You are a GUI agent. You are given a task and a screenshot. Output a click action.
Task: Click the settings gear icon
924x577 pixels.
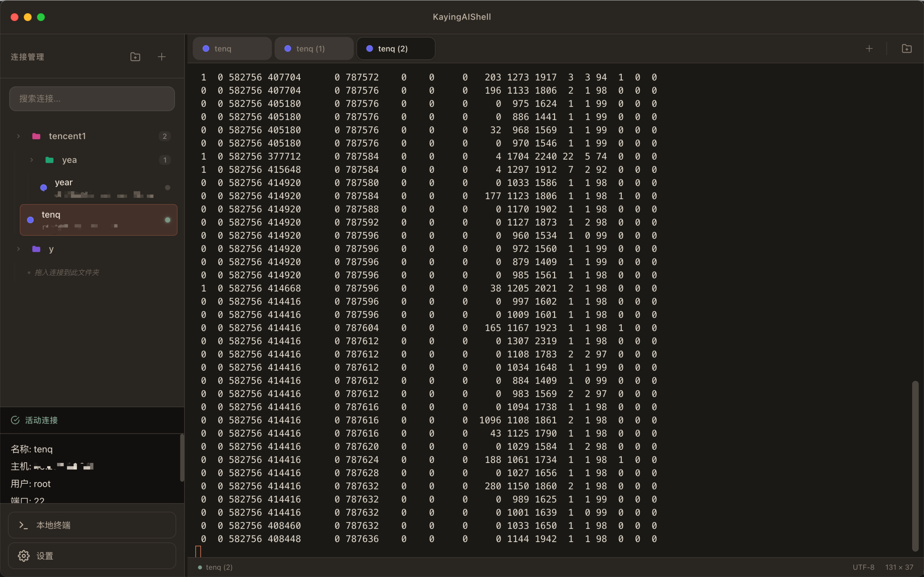pyautogui.click(x=24, y=556)
